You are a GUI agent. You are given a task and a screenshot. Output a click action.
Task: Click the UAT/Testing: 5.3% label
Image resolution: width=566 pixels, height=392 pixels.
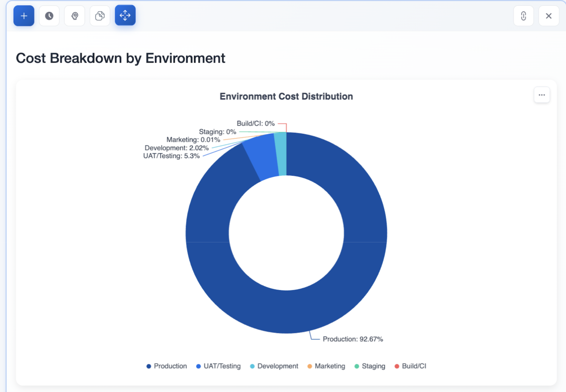pyautogui.click(x=171, y=156)
